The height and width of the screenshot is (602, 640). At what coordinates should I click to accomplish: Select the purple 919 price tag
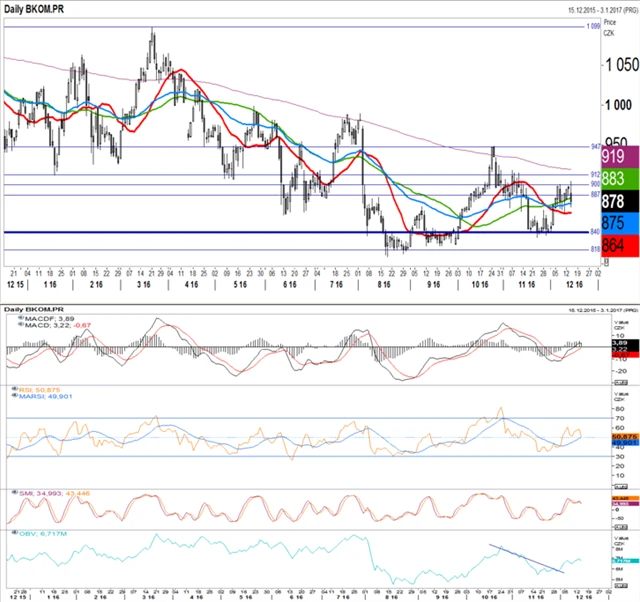click(613, 157)
